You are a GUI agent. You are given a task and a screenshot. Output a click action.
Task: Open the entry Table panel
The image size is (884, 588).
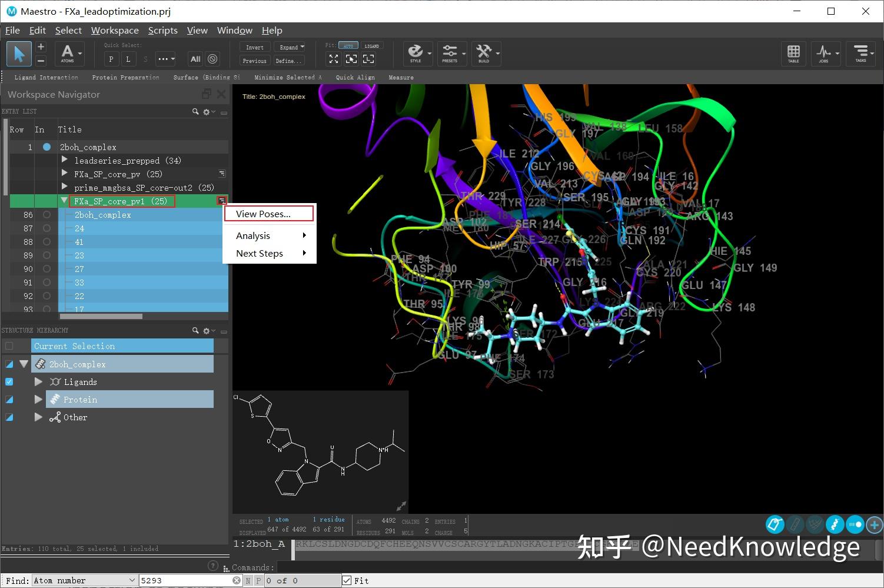(793, 53)
